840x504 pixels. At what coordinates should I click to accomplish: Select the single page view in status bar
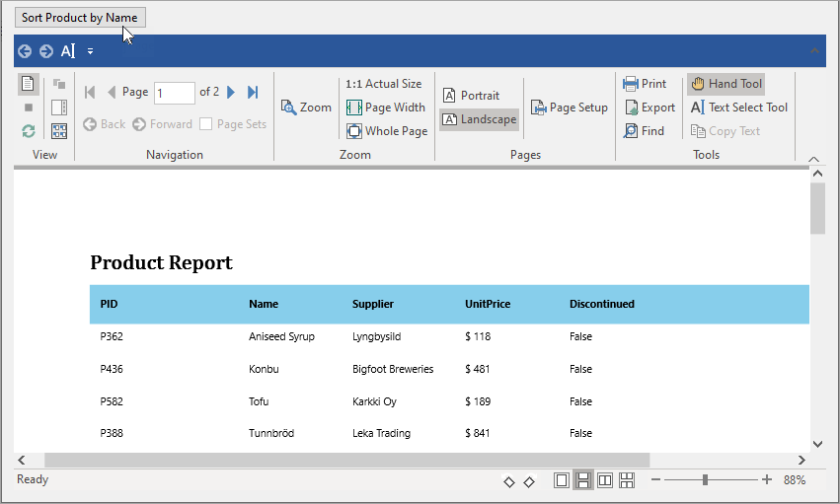point(562,480)
